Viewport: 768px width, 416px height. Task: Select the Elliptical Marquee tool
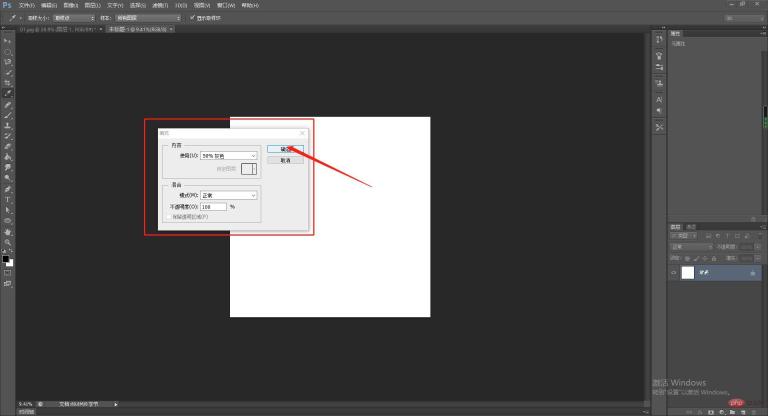pos(7,51)
